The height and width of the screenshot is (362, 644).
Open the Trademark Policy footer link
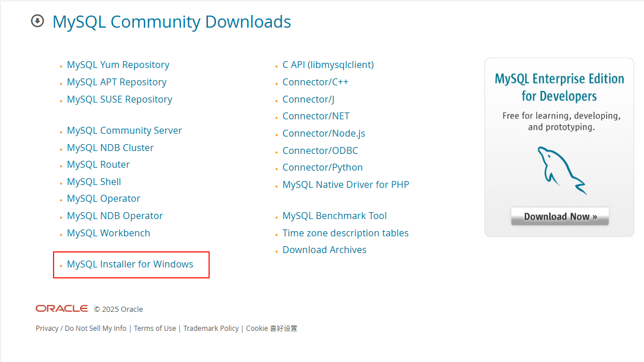tap(211, 329)
